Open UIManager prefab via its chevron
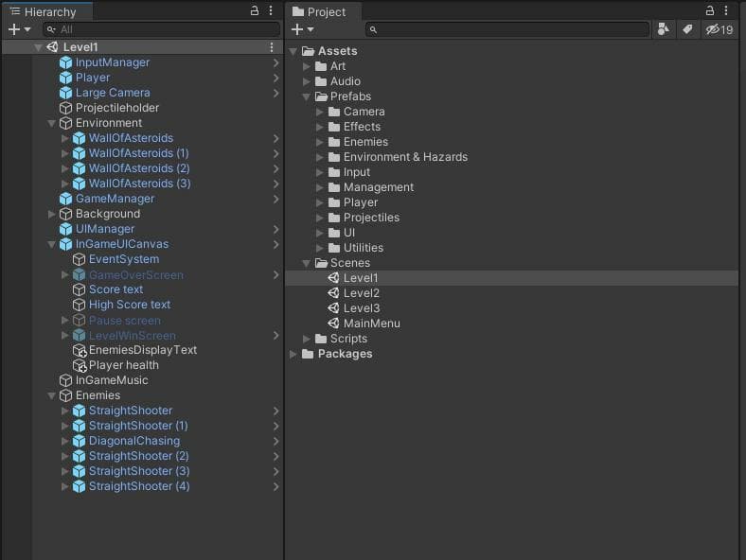The width and height of the screenshot is (746, 560). pyautogui.click(x=276, y=230)
